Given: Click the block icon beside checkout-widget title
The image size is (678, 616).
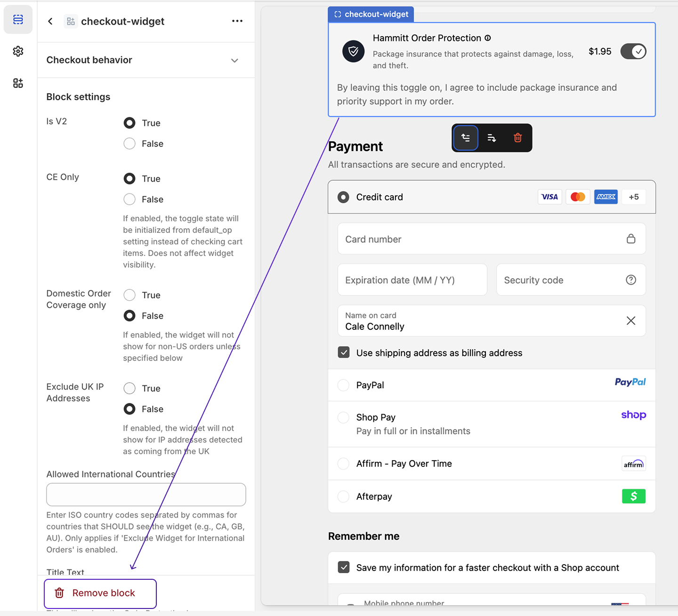Looking at the screenshot, I should pyautogui.click(x=71, y=21).
